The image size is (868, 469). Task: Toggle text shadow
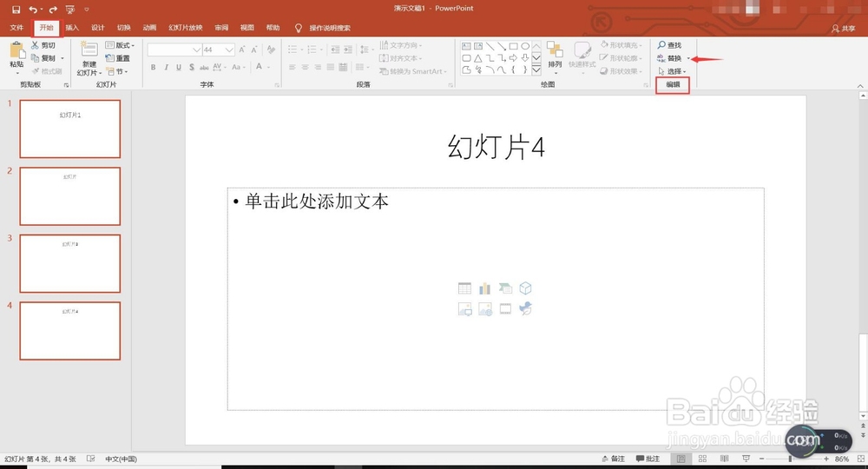192,67
